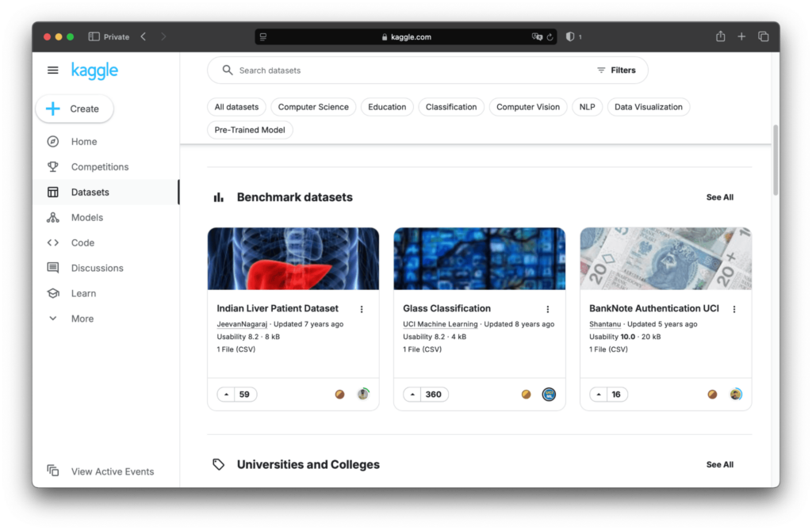Open three-dot menu on Glass Classification card
This screenshot has height=530, width=812.
[x=547, y=309]
